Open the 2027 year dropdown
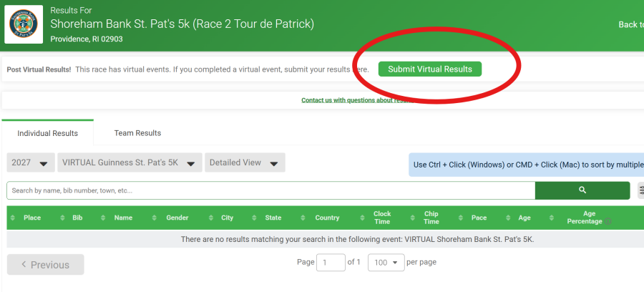 (x=31, y=163)
